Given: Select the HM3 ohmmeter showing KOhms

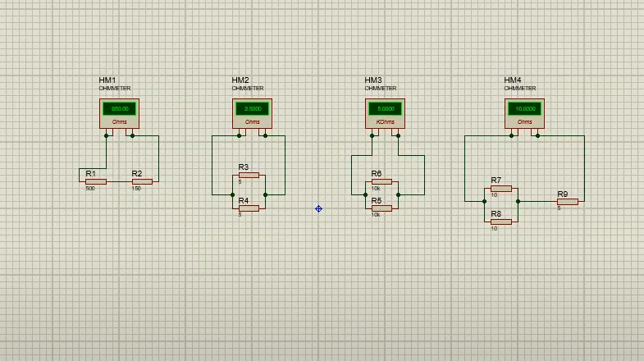Looking at the screenshot, I should [x=385, y=113].
